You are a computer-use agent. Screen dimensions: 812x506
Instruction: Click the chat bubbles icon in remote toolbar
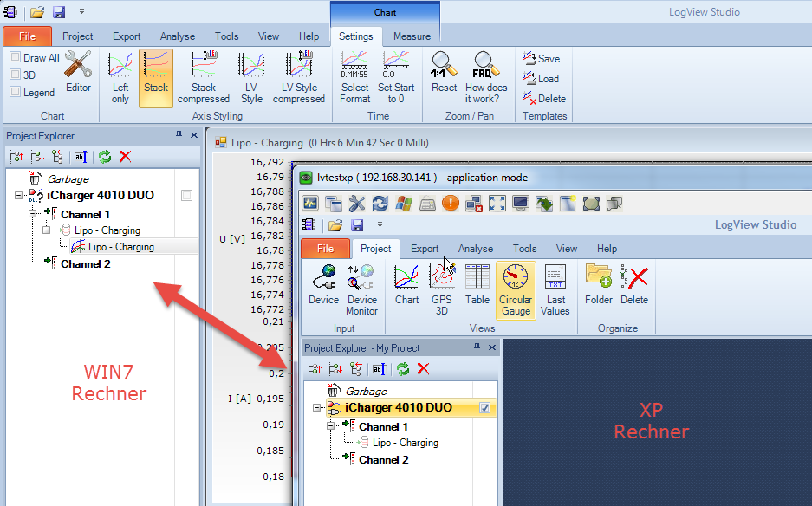pos(614,204)
